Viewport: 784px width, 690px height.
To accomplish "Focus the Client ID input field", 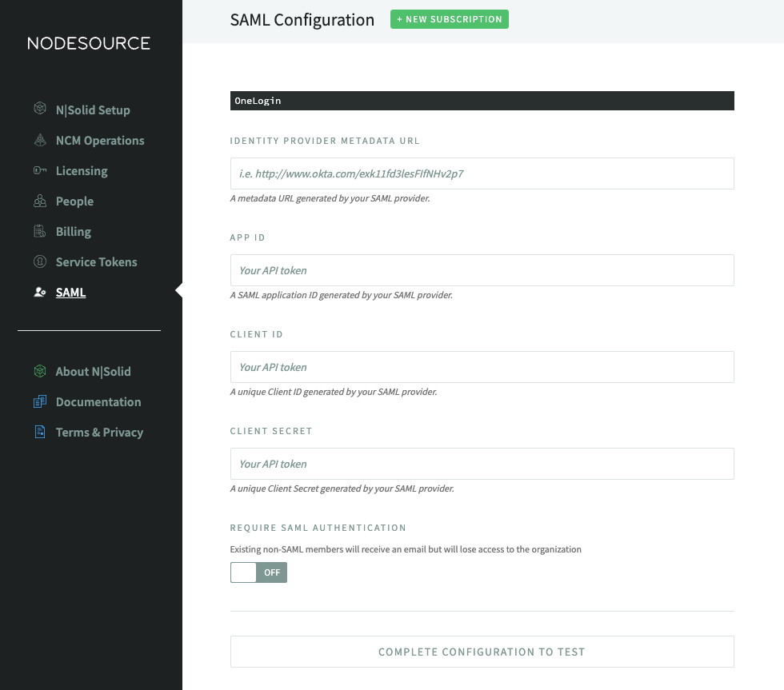I will (x=482, y=367).
